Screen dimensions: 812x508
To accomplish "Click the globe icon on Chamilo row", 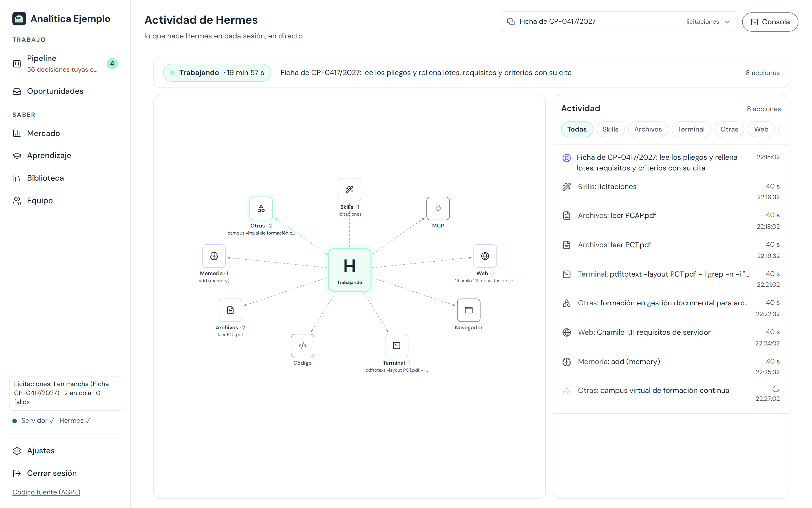I will [566, 332].
